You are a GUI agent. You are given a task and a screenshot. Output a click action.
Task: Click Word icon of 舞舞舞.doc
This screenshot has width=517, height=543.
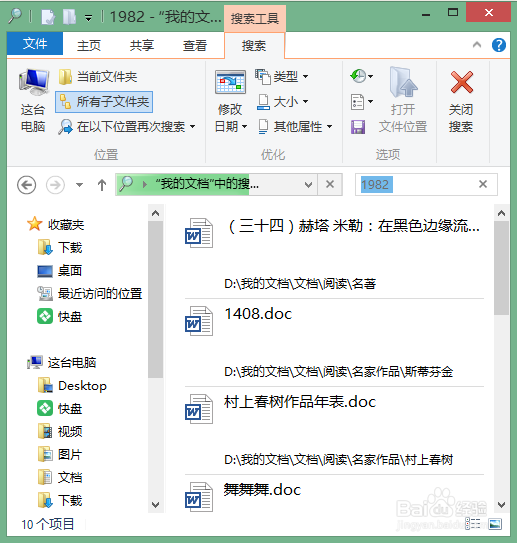point(199,497)
